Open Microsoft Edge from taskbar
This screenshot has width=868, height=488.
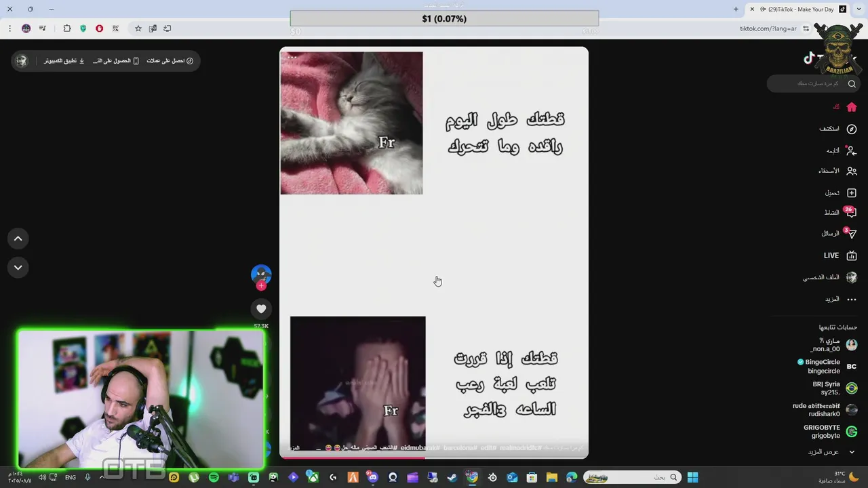[572, 478]
